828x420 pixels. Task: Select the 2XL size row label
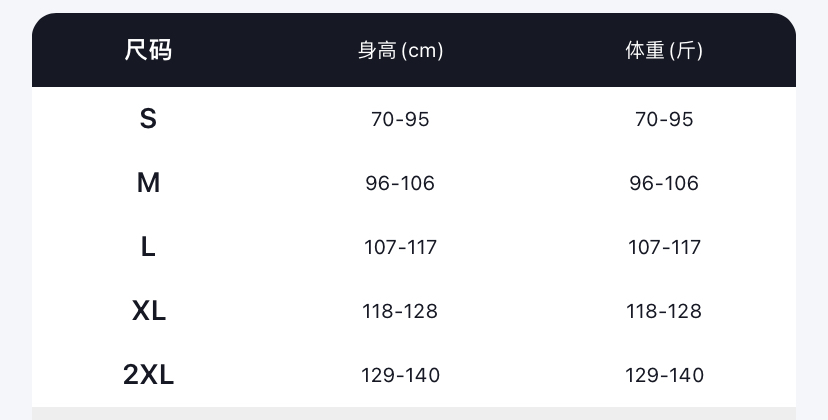pyautogui.click(x=148, y=375)
